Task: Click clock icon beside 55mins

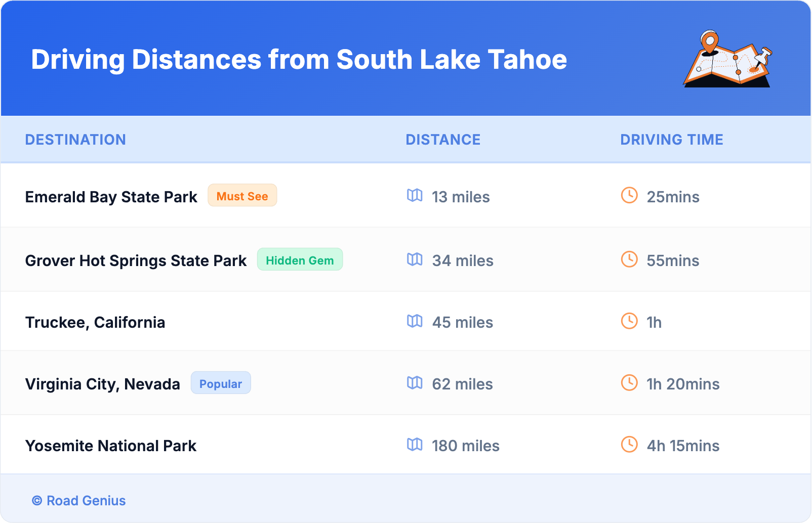Action: (629, 259)
